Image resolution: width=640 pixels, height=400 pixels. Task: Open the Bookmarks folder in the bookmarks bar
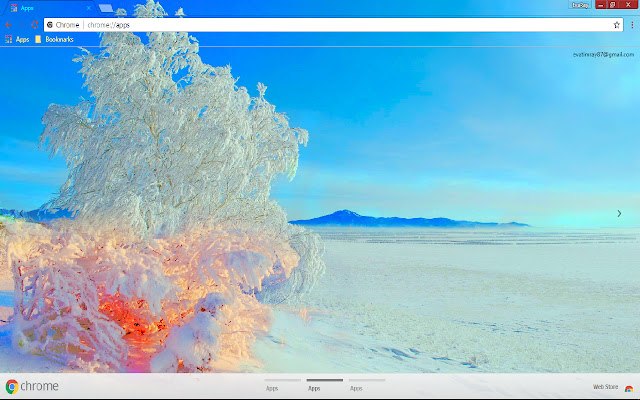point(54,39)
